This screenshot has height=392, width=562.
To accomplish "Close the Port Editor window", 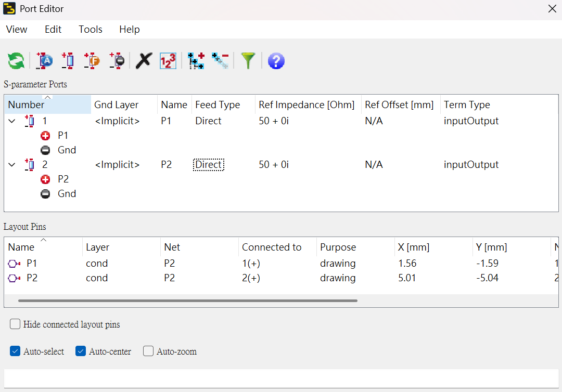I will pyautogui.click(x=552, y=9).
